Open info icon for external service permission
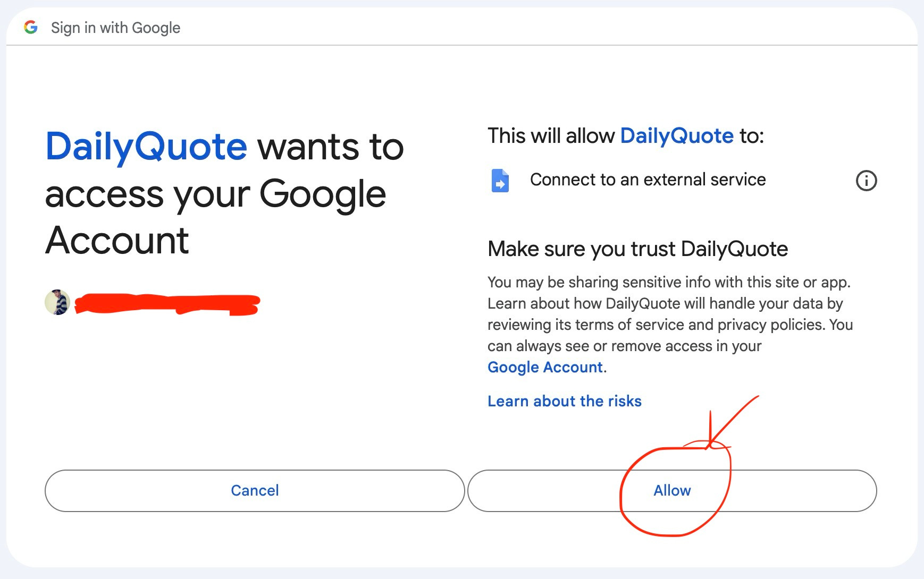 pyautogui.click(x=866, y=181)
